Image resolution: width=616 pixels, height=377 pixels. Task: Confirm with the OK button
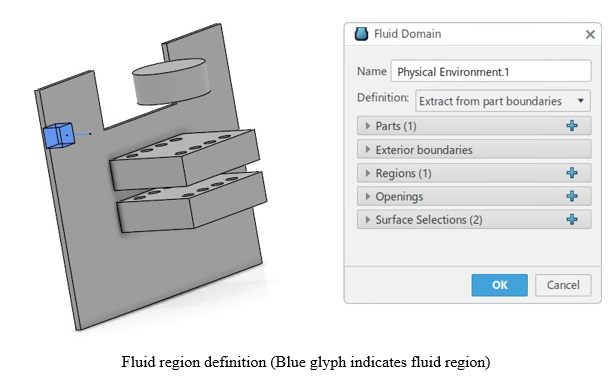pyautogui.click(x=499, y=285)
